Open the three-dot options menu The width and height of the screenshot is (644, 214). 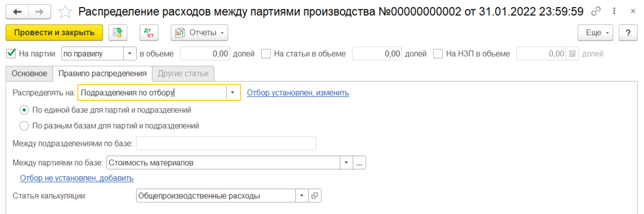(614, 11)
